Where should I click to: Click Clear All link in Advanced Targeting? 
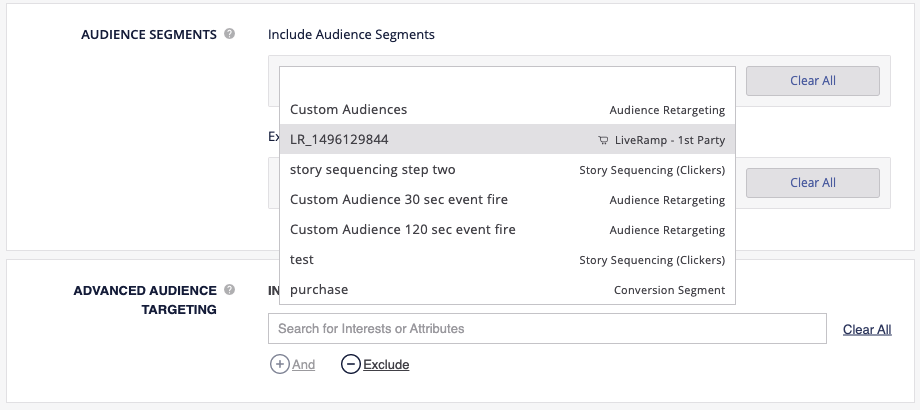tap(867, 329)
